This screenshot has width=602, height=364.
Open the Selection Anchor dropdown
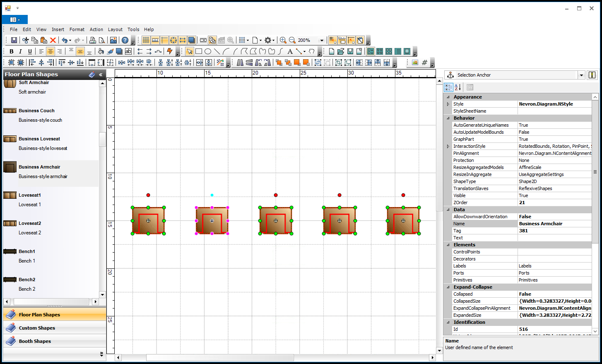[x=581, y=75]
